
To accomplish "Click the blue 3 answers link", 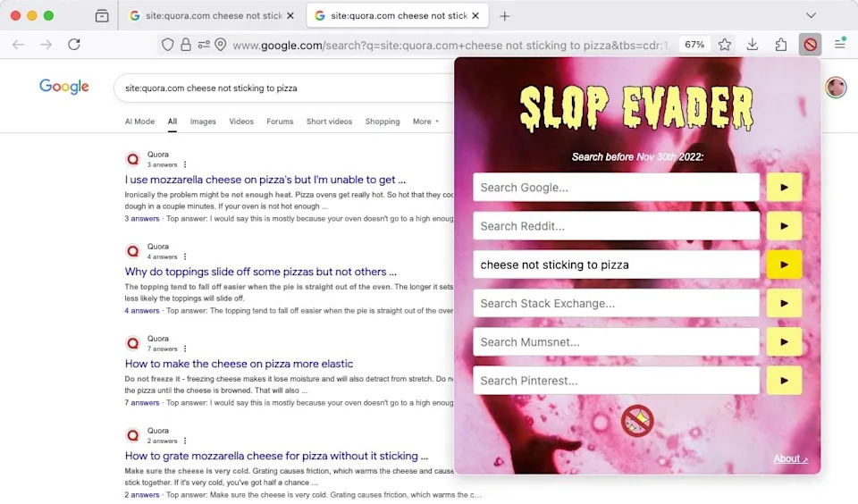I will [x=142, y=218].
